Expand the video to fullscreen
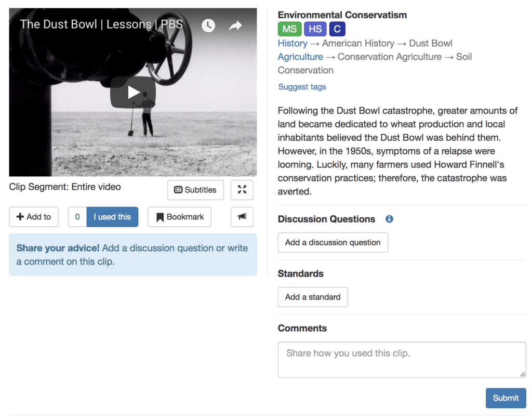 [242, 190]
